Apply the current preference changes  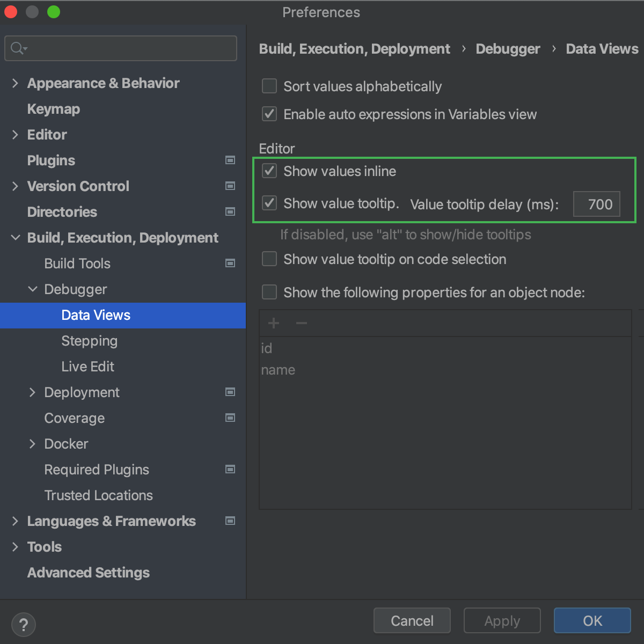tap(501, 620)
